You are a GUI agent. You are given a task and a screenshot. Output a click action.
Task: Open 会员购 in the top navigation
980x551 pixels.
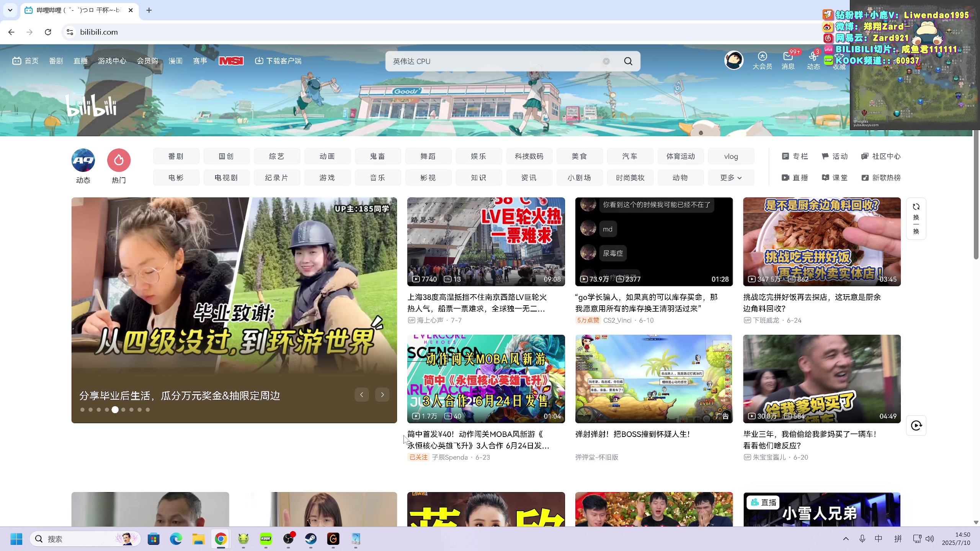[x=147, y=61]
